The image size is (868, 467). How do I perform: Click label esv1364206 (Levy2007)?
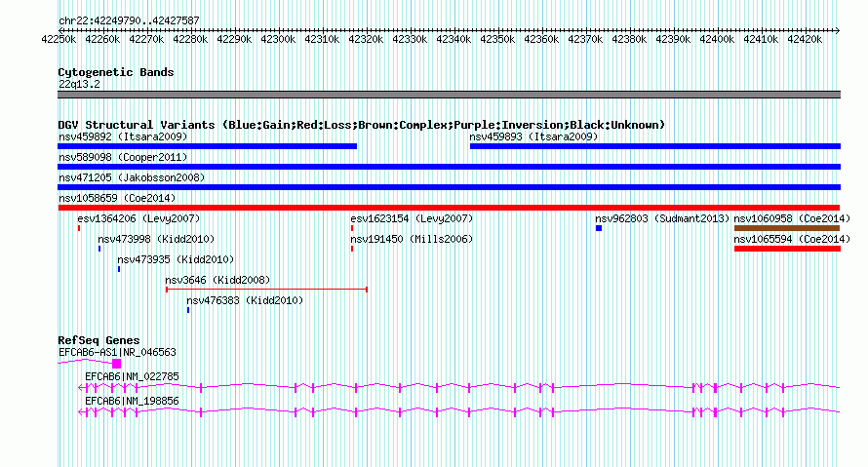[x=138, y=218]
